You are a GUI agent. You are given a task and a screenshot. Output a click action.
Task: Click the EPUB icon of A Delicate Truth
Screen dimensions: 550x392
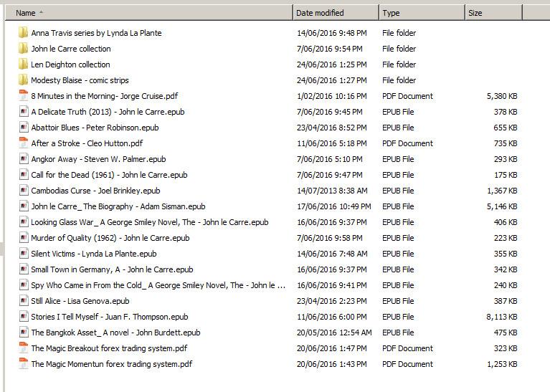tap(23, 112)
